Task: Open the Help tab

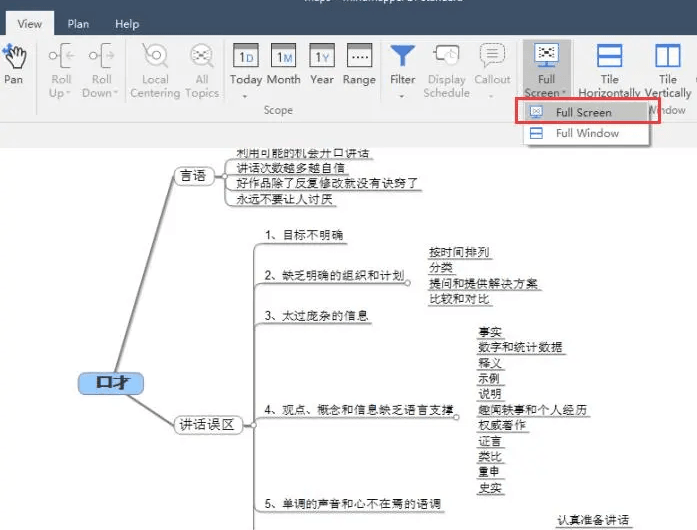Action: (x=127, y=24)
